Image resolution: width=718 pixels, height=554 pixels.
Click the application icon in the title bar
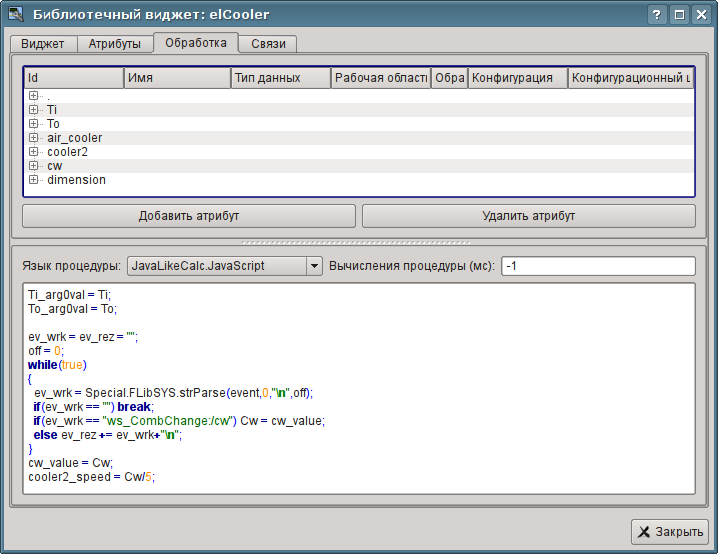click(14, 15)
